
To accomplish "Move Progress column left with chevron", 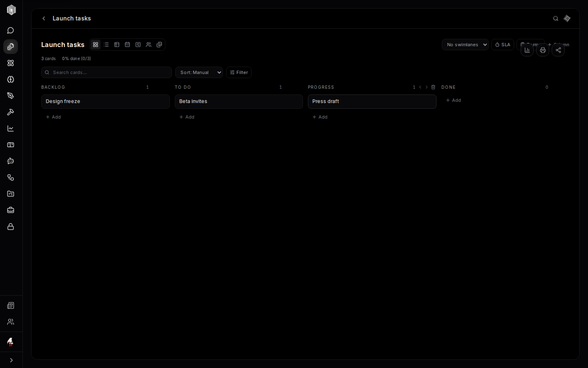I will 420,87.
